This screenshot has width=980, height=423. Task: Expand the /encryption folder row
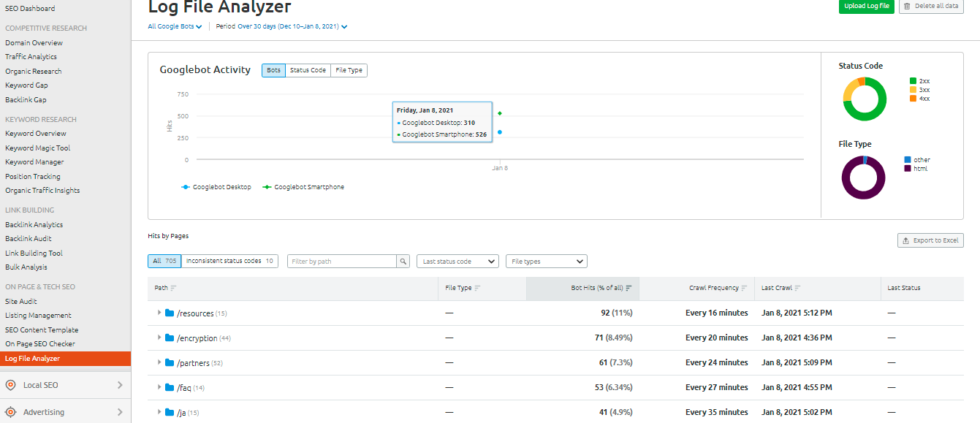(159, 338)
